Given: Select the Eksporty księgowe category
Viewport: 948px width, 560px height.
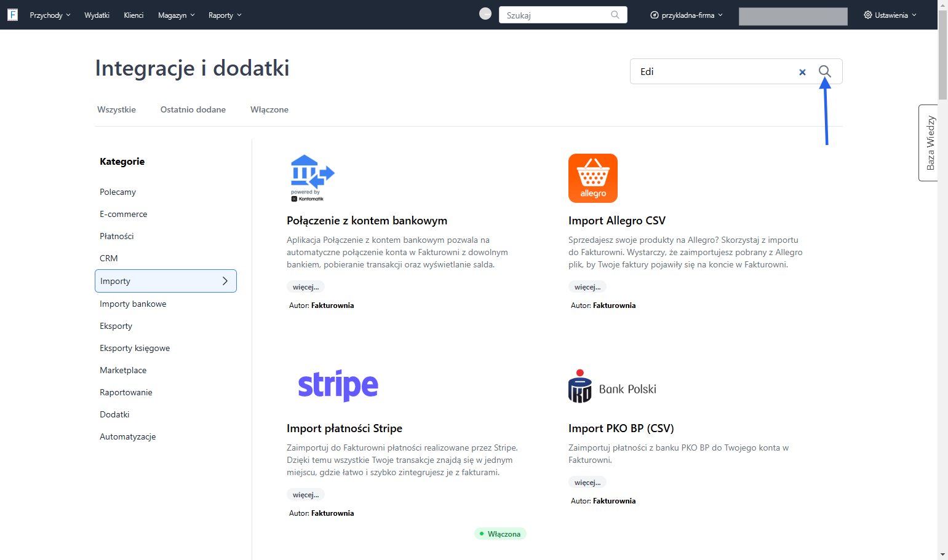Looking at the screenshot, I should tap(135, 348).
